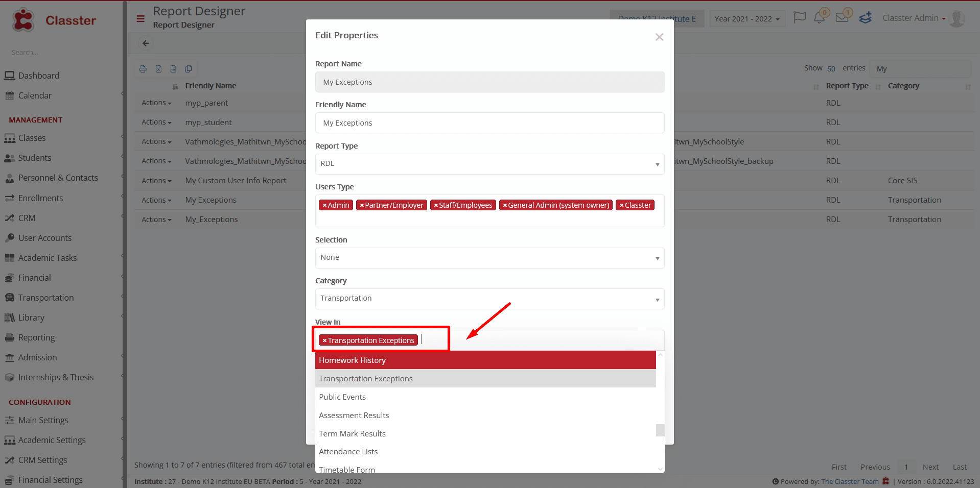980x488 pixels.
Task: Open Actions dropdown for My_Exceptions
Action: [x=156, y=219]
